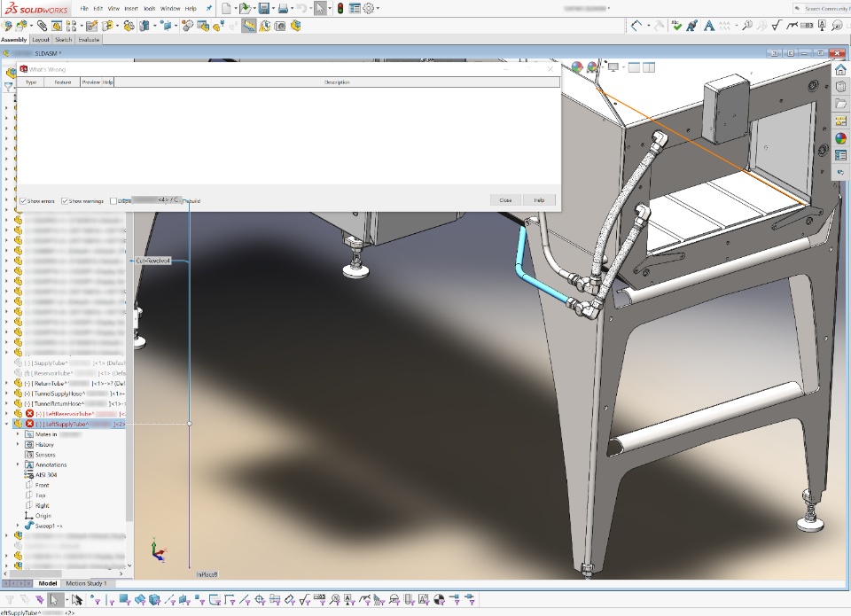The image size is (851, 616).
Task: Expand the History folder node
Action: click(x=18, y=444)
